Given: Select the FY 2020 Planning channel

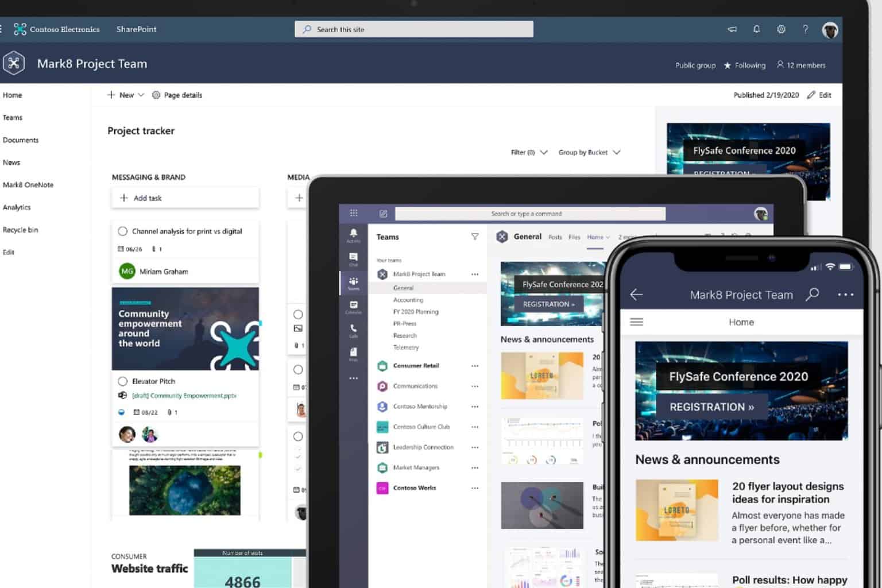Looking at the screenshot, I should 416,312.
